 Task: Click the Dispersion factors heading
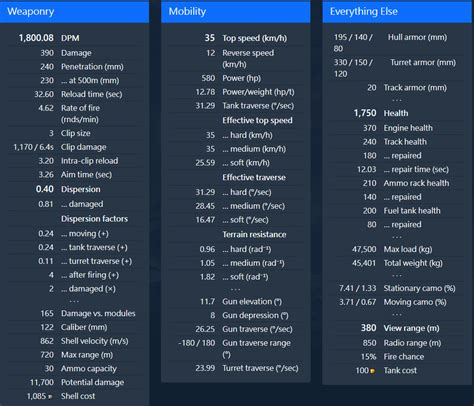94,219
